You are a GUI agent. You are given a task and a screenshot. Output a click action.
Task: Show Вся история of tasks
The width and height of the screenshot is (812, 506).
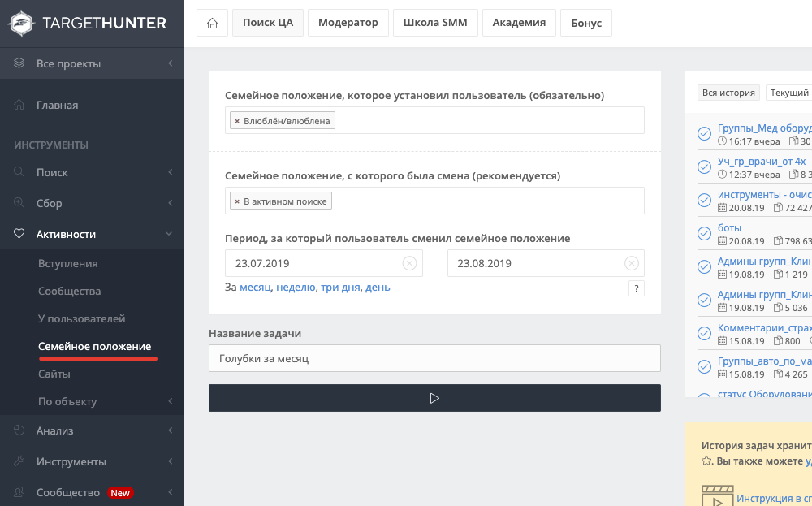(x=728, y=93)
